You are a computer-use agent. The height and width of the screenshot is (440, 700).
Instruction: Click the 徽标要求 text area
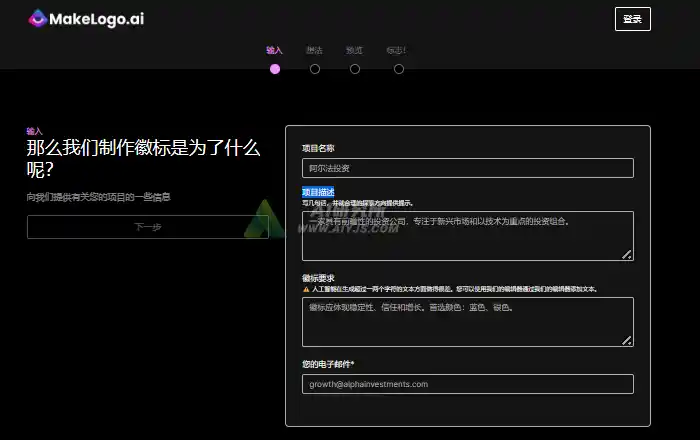[x=467, y=321]
